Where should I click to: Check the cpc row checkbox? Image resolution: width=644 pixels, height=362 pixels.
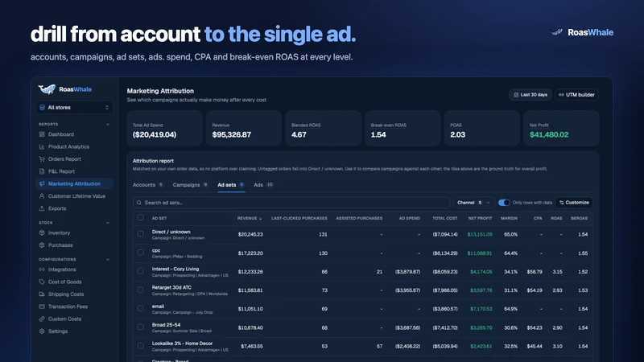[140, 253]
